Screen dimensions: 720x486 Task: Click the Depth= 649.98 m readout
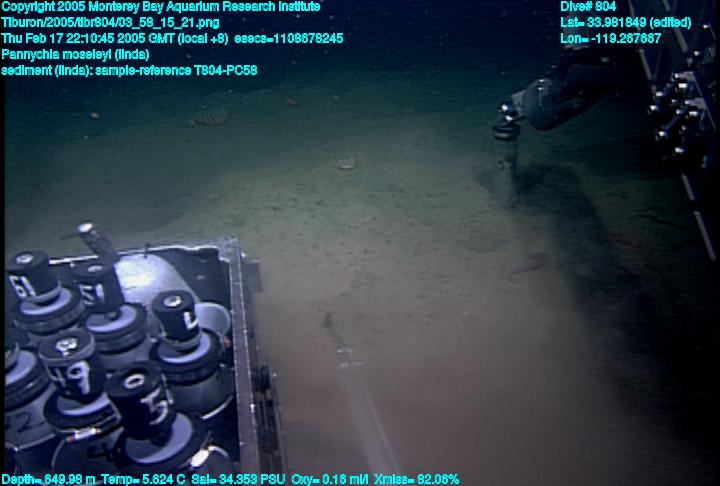point(49,480)
